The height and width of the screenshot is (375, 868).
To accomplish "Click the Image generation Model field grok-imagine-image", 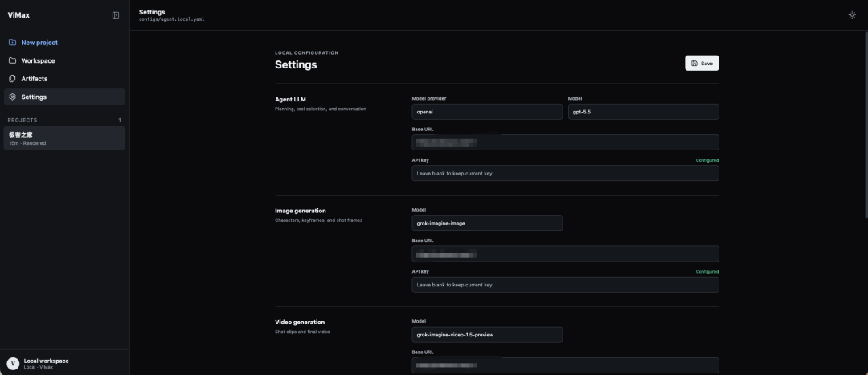I will (x=487, y=223).
